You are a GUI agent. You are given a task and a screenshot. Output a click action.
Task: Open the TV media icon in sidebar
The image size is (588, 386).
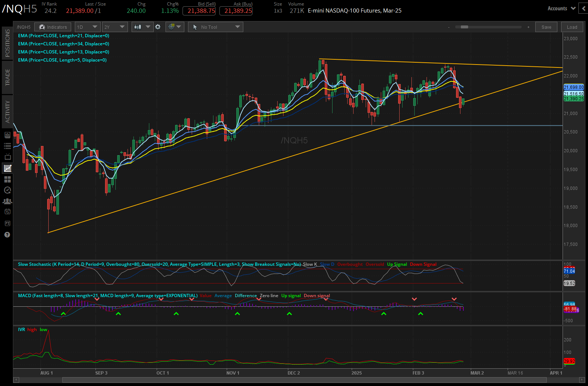(7, 157)
